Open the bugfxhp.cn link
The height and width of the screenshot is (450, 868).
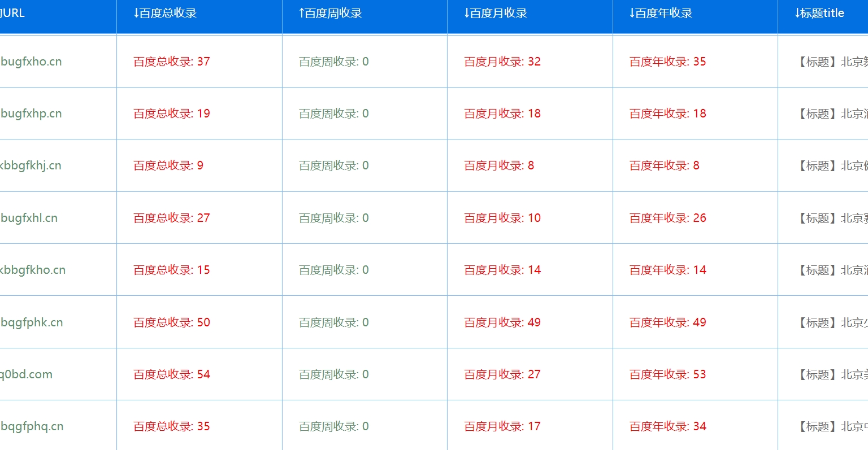pyautogui.click(x=31, y=113)
